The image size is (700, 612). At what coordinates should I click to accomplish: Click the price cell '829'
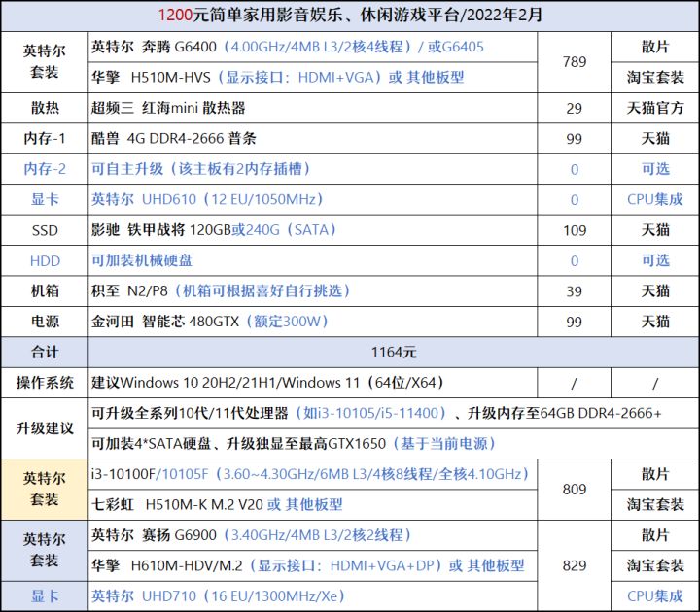pos(575,566)
